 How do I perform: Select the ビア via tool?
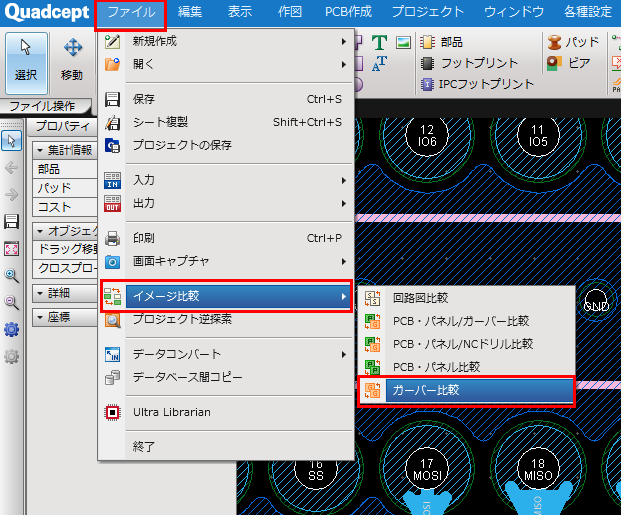[x=569, y=63]
